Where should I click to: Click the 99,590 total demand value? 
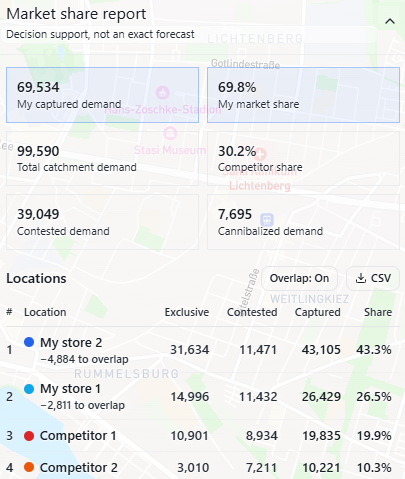[x=38, y=151]
